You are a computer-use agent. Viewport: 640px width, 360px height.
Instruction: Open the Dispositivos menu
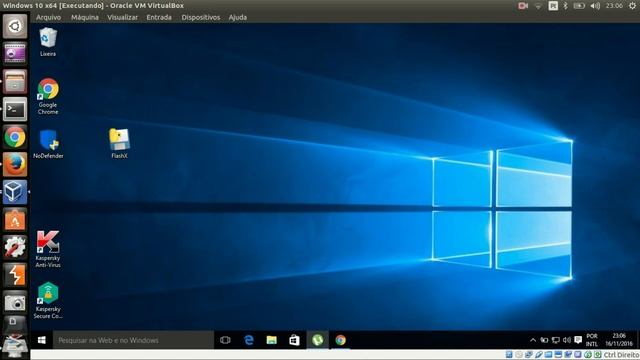point(200,17)
